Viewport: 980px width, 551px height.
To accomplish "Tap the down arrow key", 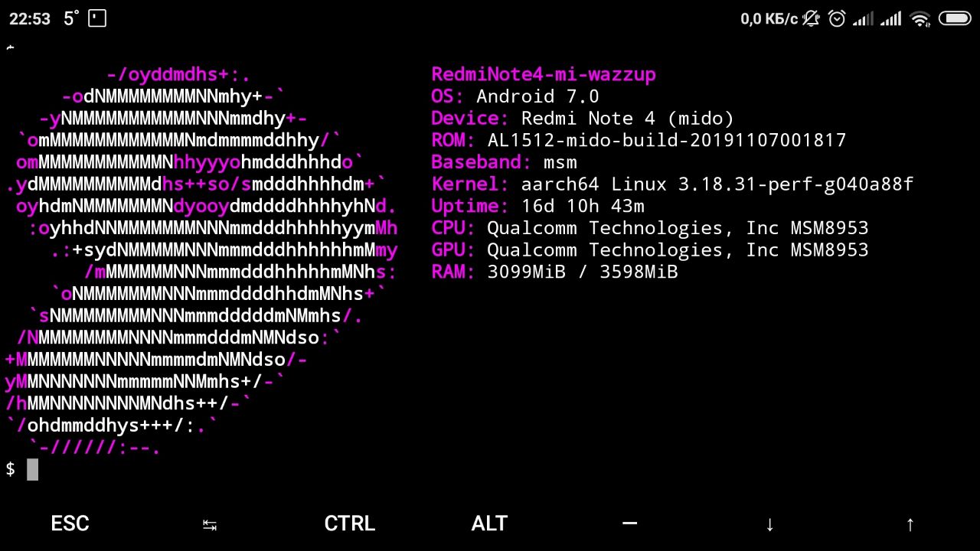I will 770,524.
